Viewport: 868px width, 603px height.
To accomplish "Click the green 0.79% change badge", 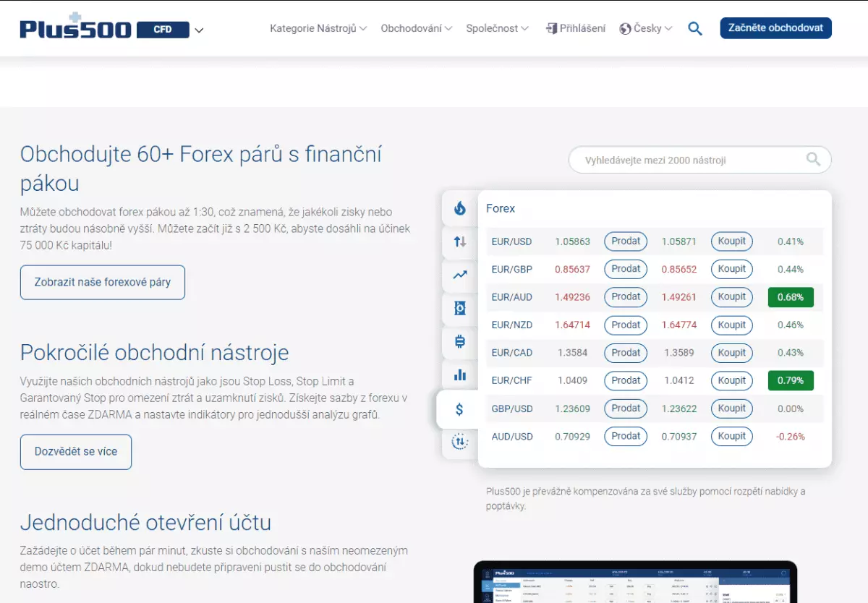I will click(x=791, y=381).
